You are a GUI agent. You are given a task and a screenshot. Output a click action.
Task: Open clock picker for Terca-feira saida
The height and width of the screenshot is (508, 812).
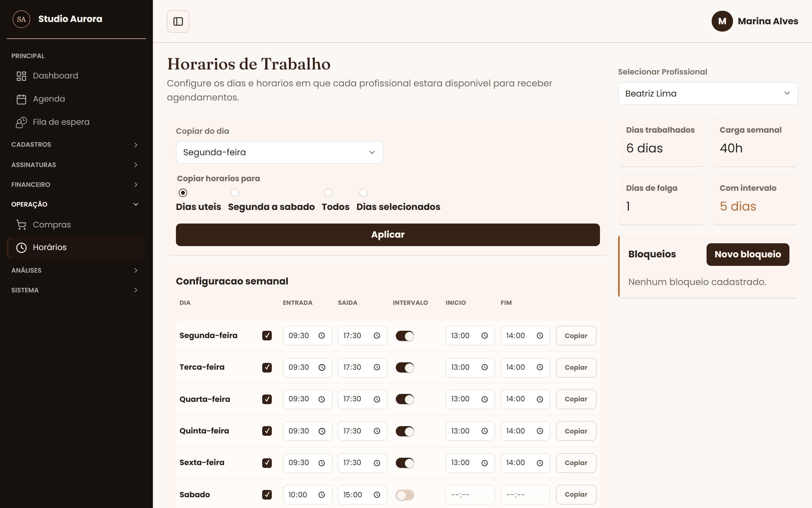pos(377,367)
